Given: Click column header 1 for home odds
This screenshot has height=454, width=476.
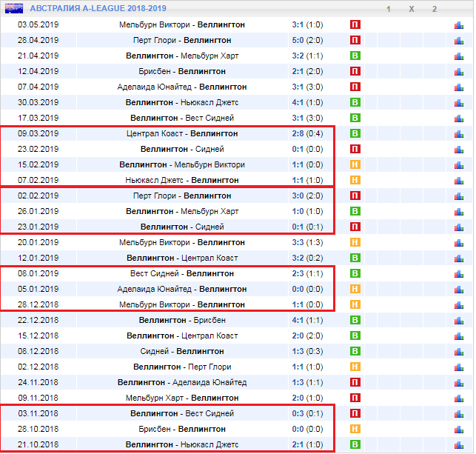Looking at the screenshot, I should [x=388, y=9].
